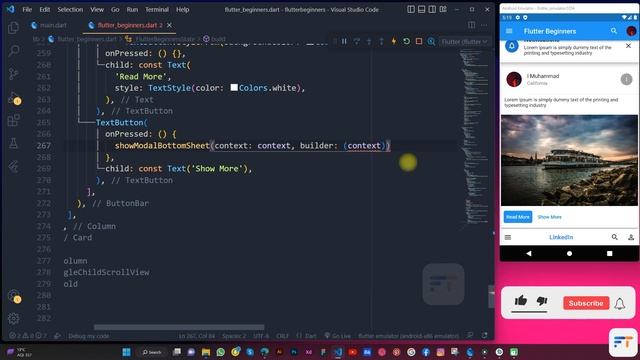
Task: Change the UTF-8 encoding setting
Action: pos(261,336)
